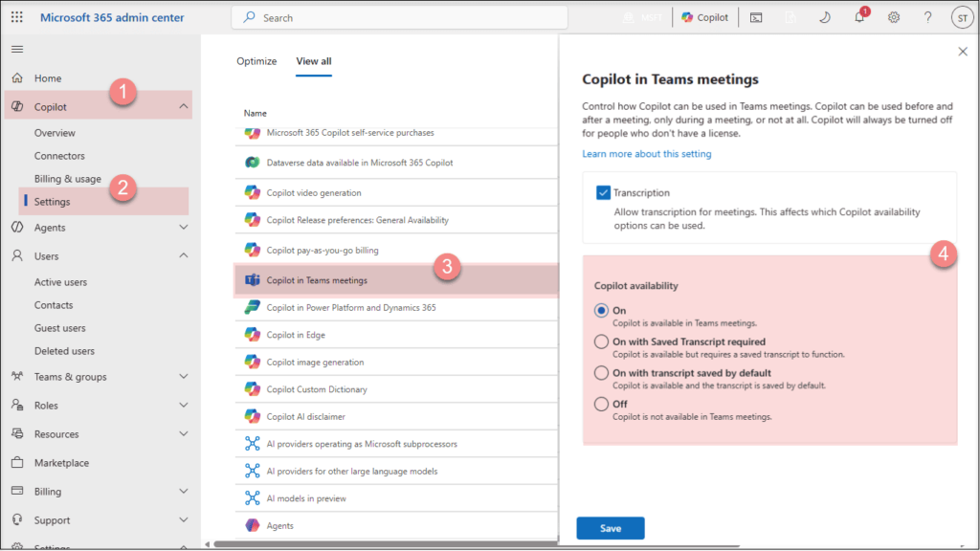Expand Teams & groups section chevron
The width and height of the screenshot is (980, 551).
pyautogui.click(x=183, y=377)
